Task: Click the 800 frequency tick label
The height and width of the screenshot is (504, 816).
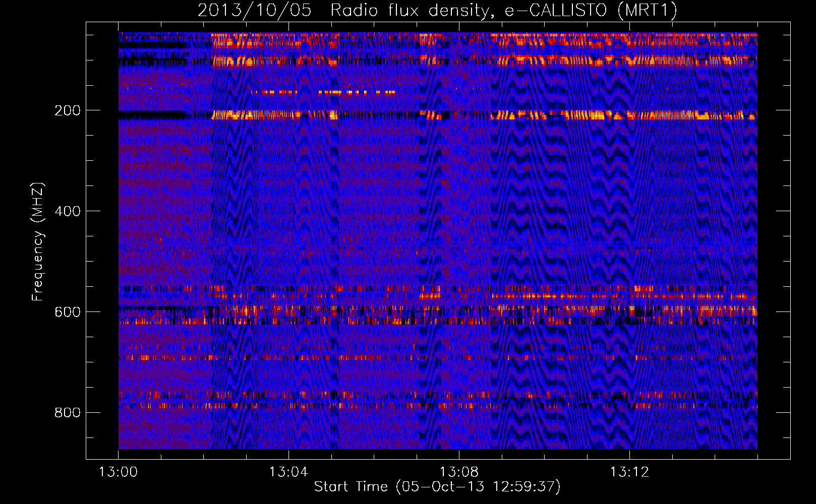Action: pyautogui.click(x=68, y=413)
